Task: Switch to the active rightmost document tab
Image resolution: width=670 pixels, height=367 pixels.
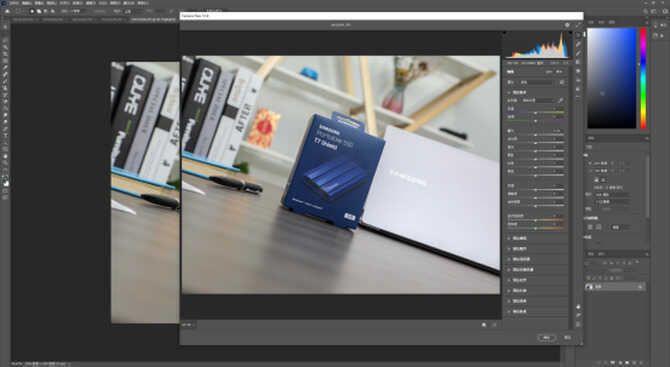Action: coord(154,19)
